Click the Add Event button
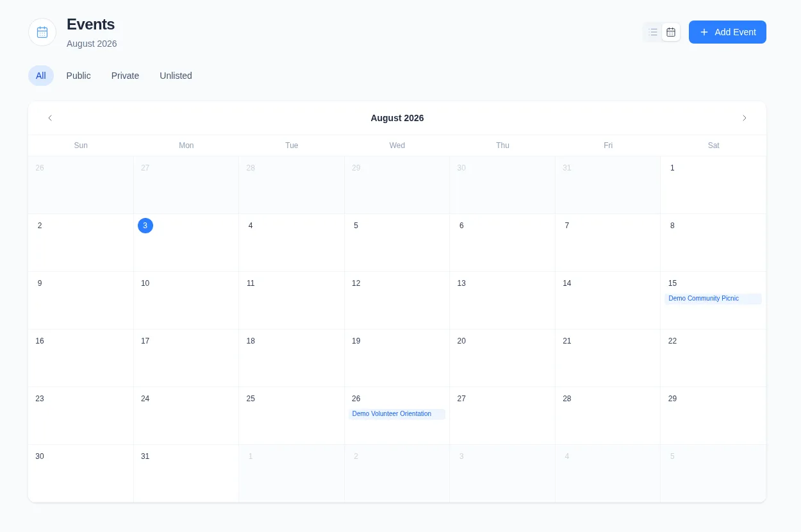Viewport: 801px width, 532px height. [727, 32]
